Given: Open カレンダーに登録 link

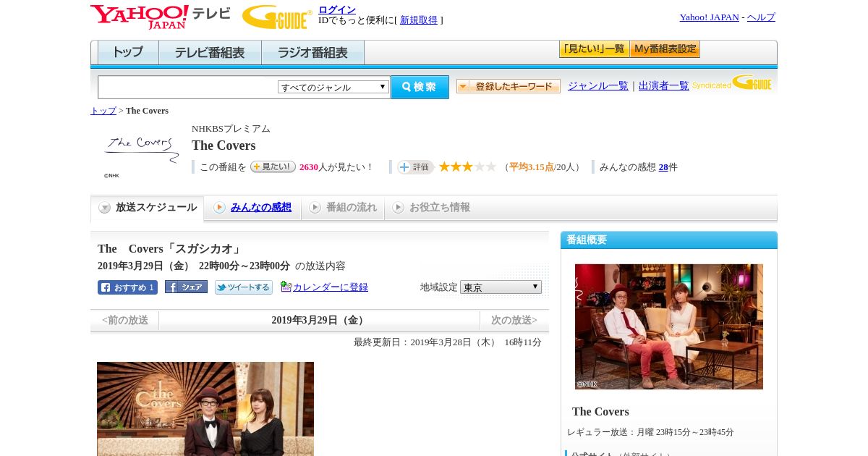Looking at the screenshot, I should (331, 287).
